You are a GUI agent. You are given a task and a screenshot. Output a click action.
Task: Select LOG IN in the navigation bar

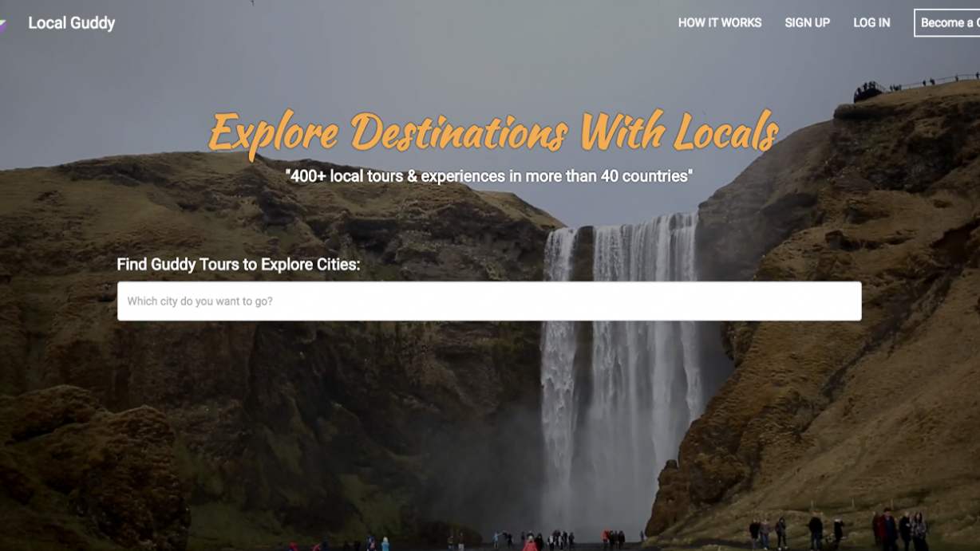click(871, 23)
